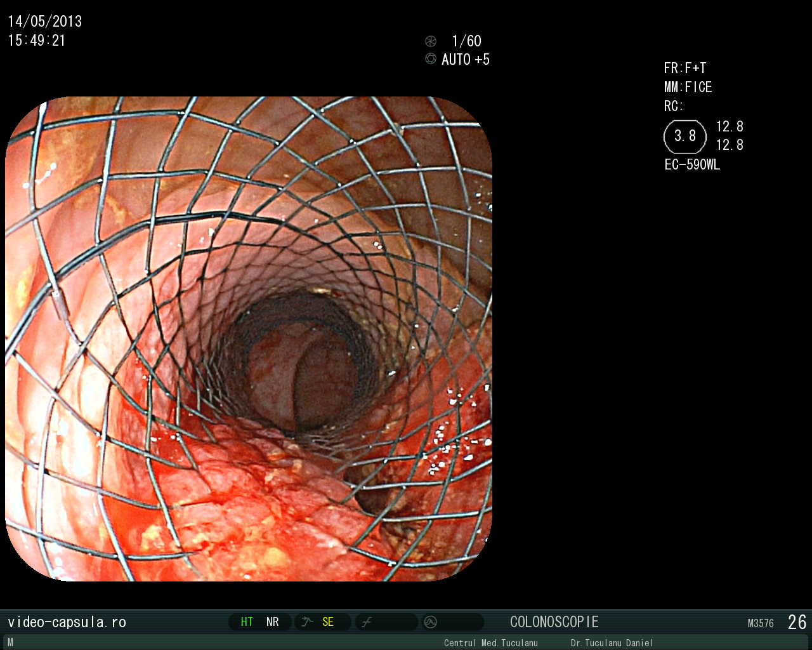Screen dimensions: 812x650
Task: Click the circular waveform icon in status bar
Action: pyautogui.click(x=431, y=622)
